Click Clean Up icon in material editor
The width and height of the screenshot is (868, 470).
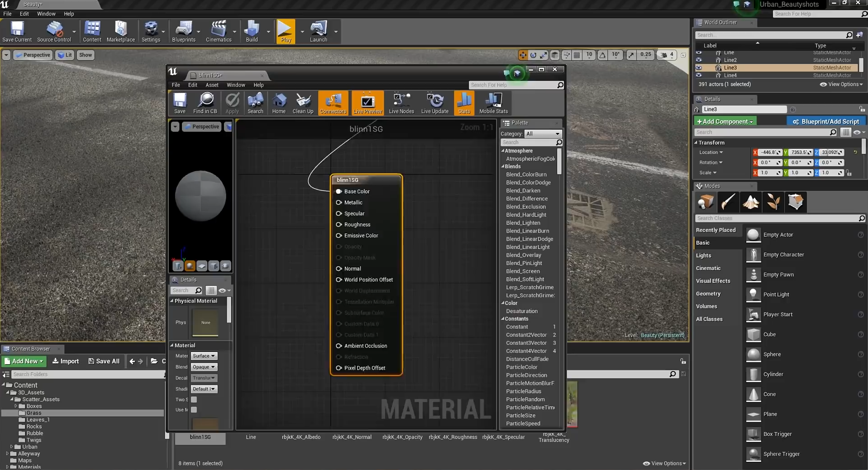(x=303, y=103)
